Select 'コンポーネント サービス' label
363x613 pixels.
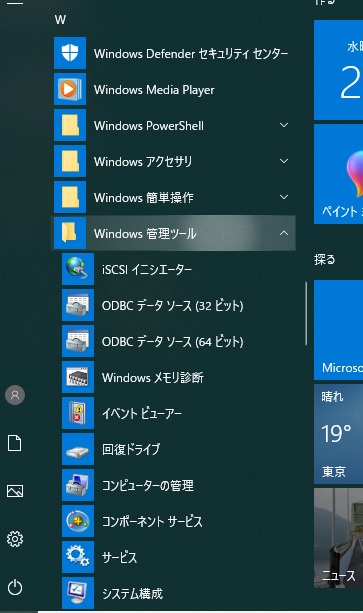[152, 521]
